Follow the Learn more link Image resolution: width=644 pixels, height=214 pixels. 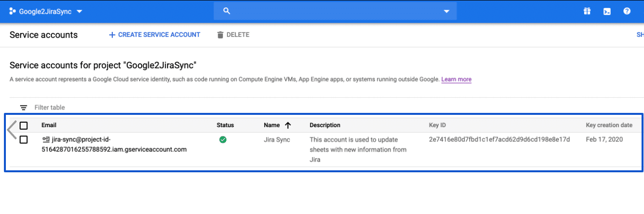(x=456, y=79)
